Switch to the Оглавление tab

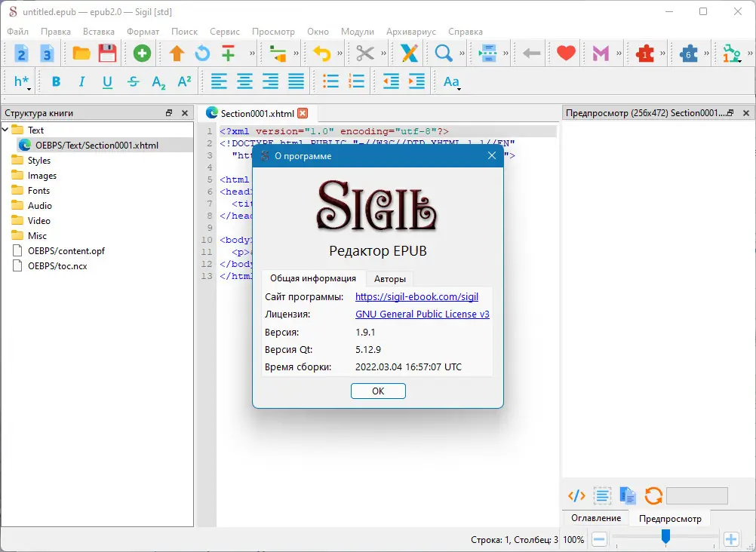(x=596, y=518)
